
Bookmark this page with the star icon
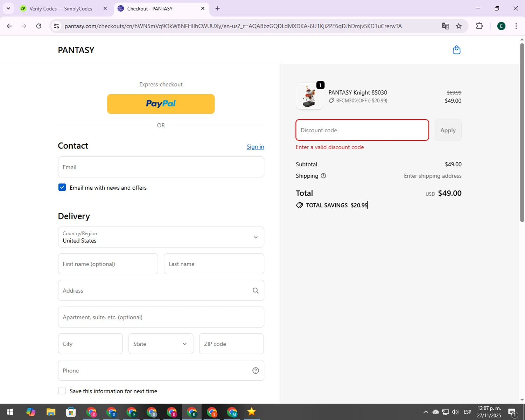pyautogui.click(x=459, y=26)
